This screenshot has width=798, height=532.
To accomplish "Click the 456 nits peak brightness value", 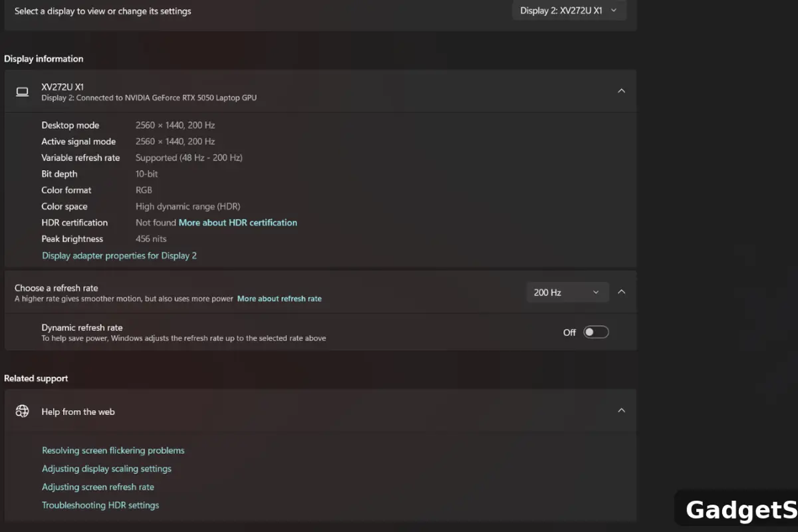I will pyautogui.click(x=151, y=239).
